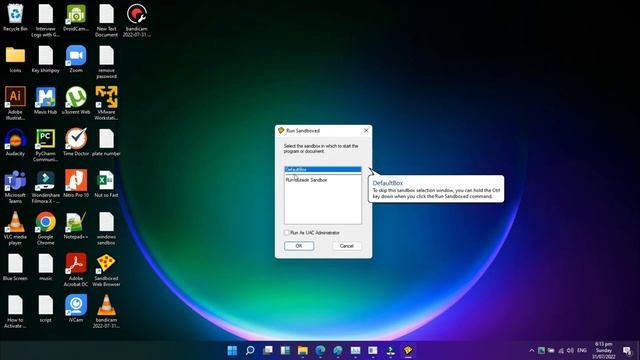Select the bandicam recording icon at top row

pos(136,20)
